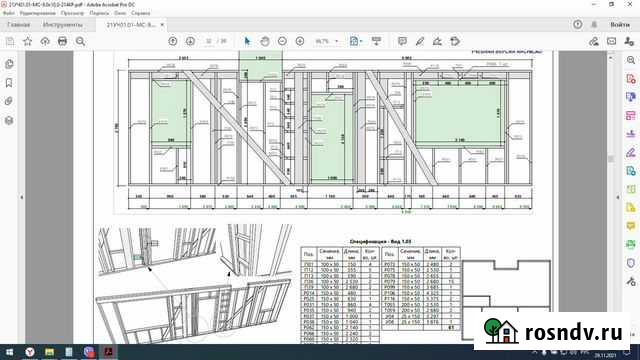Select the highlight text pen tool

(x=420, y=41)
